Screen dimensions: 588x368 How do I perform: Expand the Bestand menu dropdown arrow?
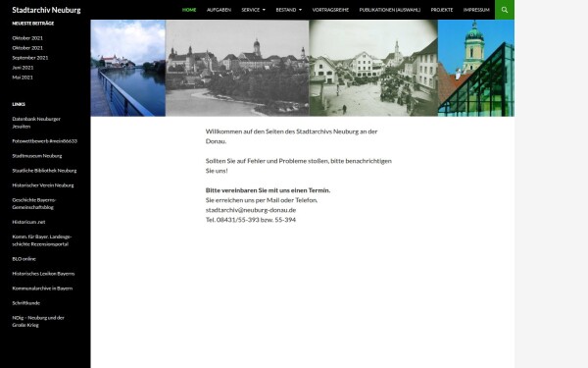point(300,10)
